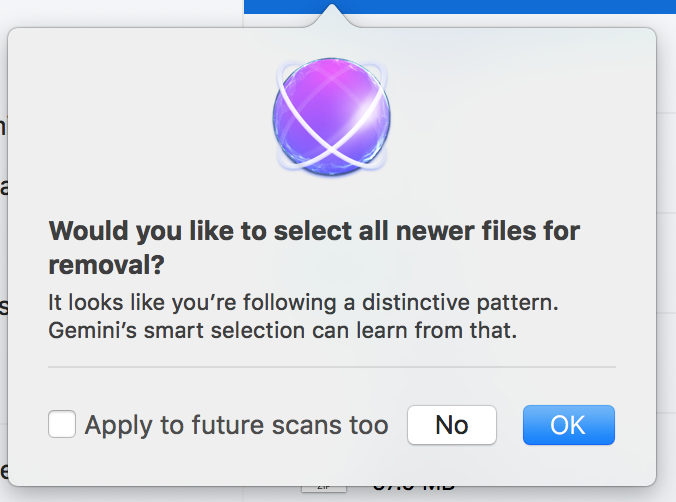The height and width of the screenshot is (502, 676).
Task: Decline by clicking the No button
Action: click(x=452, y=425)
